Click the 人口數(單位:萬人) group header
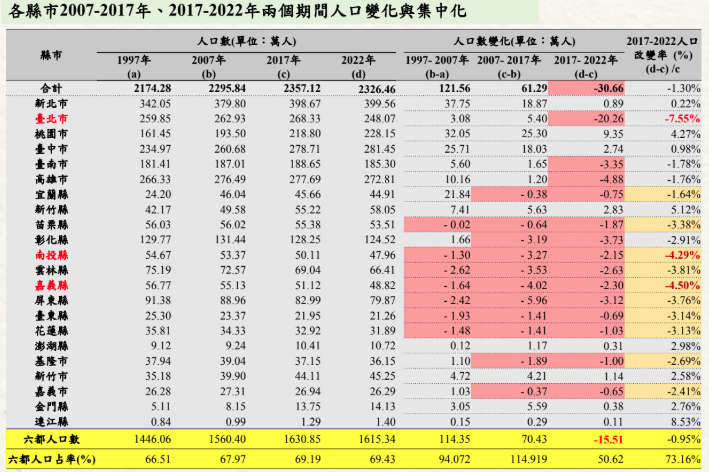The image size is (709, 472). (246, 41)
